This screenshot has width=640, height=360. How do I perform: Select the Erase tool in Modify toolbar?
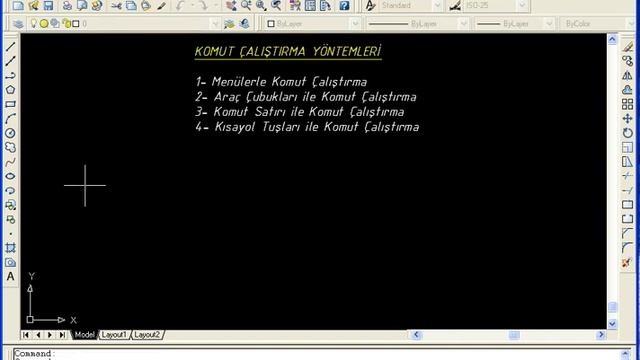pyautogui.click(x=627, y=47)
